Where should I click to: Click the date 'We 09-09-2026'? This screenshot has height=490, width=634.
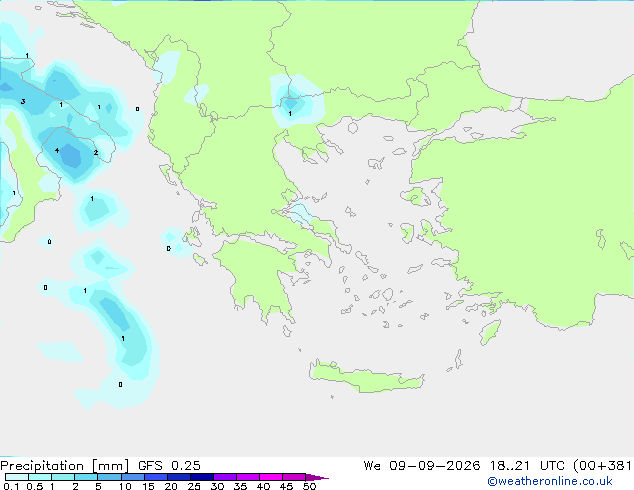point(422,466)
